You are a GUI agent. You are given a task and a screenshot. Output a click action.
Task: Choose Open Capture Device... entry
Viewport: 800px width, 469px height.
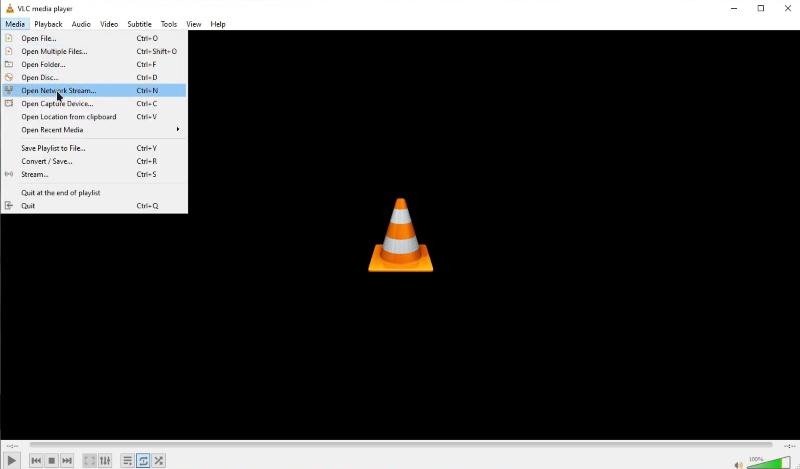(x=94, y=104)
